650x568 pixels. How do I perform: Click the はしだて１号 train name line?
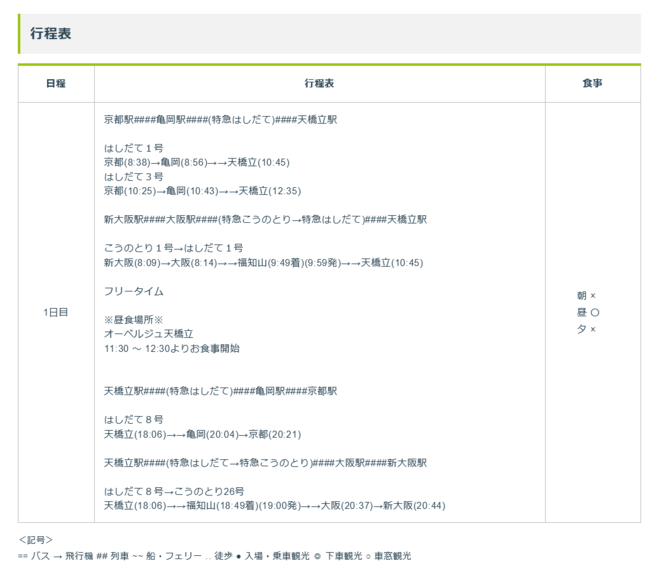pos(133,148)
